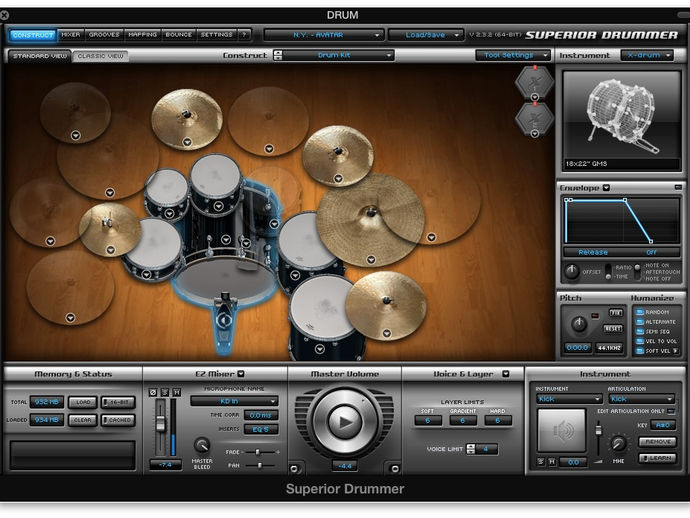Click the envelope Release button
Viewport: 690px width, 518px height.
point(593,252)
